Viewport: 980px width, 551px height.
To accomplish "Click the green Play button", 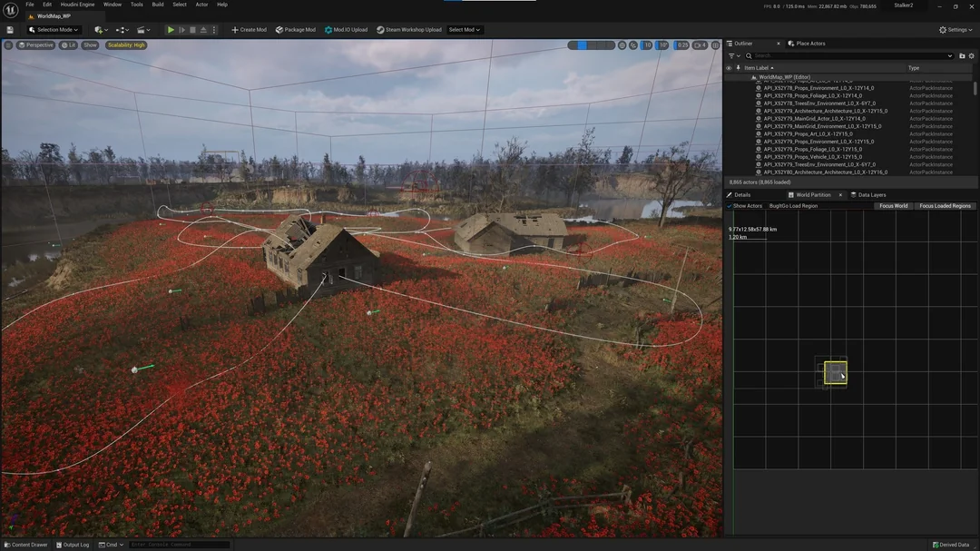I will [x=171, y=30].
